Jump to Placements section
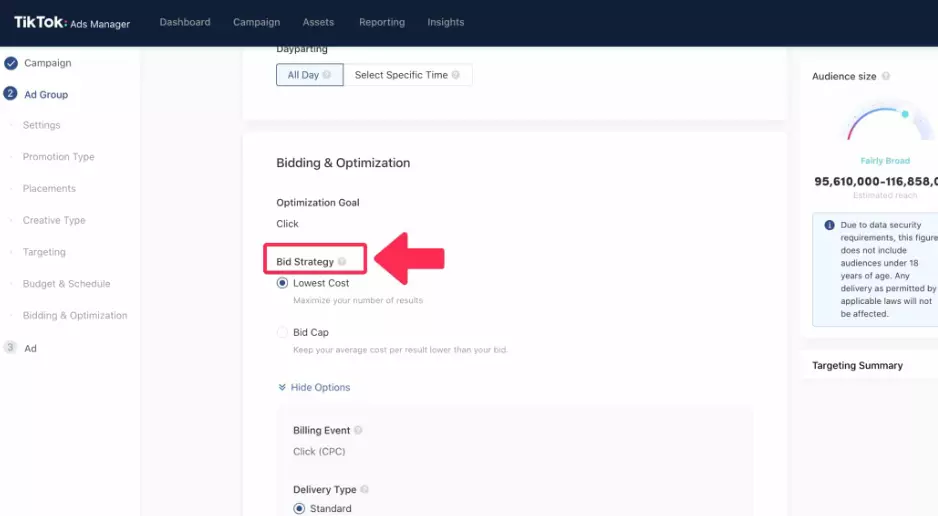This screenshot has height=516, width=938. pyautogui.click(x=49, y=188)
